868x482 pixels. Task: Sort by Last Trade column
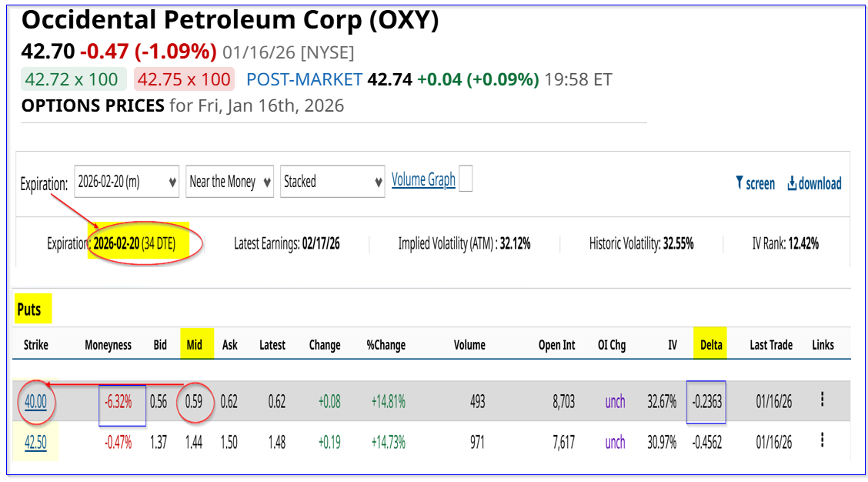(771, 345)
